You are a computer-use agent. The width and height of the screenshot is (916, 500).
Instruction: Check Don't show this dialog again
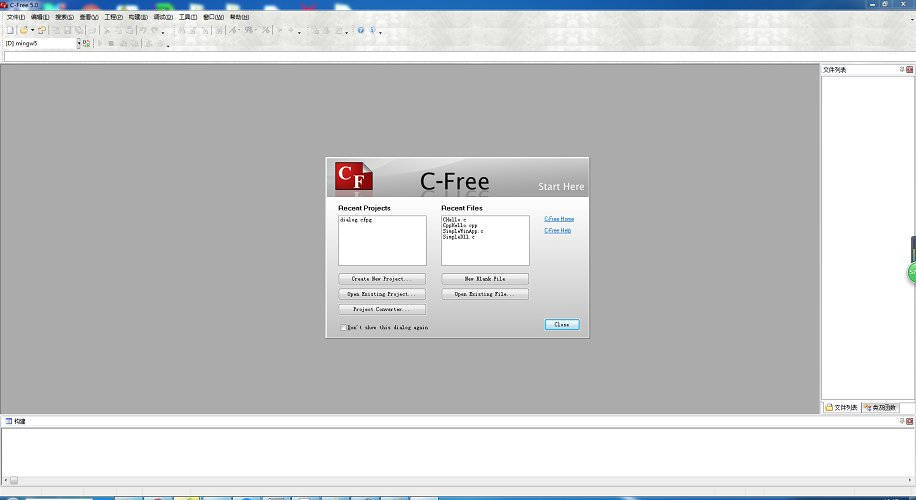[x=344, y=328]
